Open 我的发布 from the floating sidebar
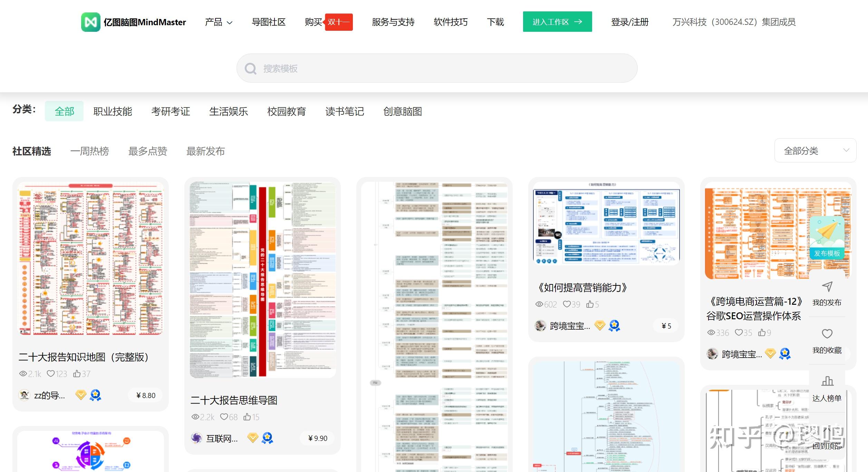Image resolution: width=868 pixels, height=472 pixels. click(827, 292)
